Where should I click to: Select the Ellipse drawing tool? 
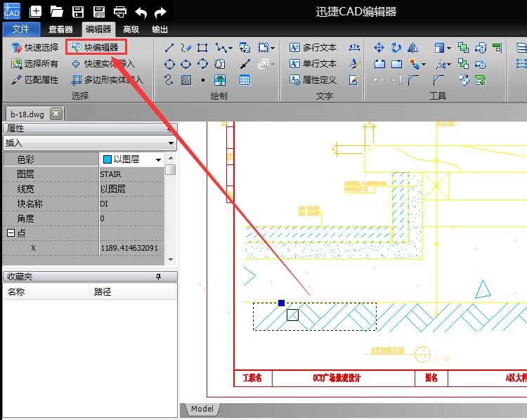186,64
